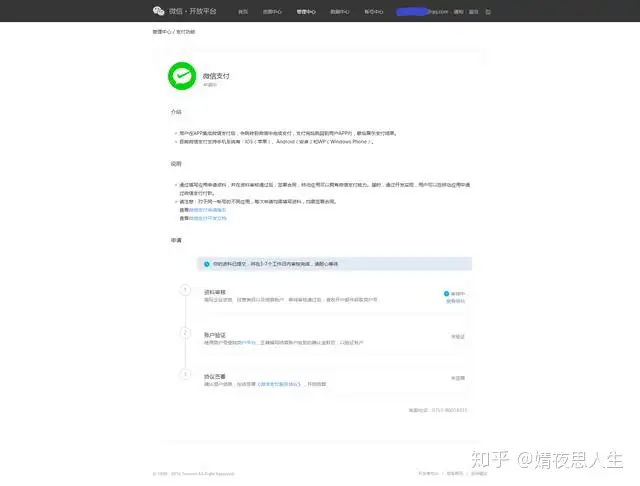Screen dimensions: 640x486
Task: Click the 介绍 section heading
Action: pyautogui.click(x=176, y=112)
